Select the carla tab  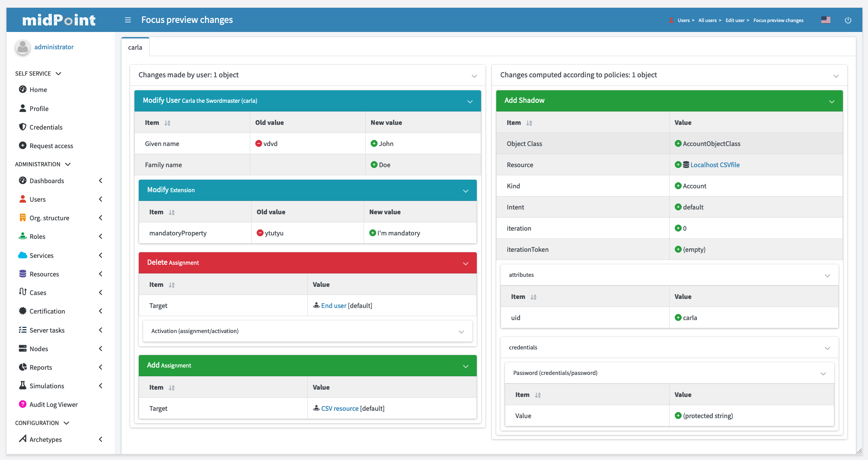(135, 48)
